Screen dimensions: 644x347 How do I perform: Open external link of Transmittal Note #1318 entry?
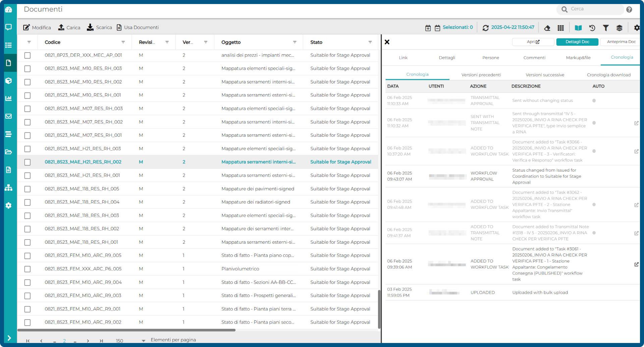point(636,233)
